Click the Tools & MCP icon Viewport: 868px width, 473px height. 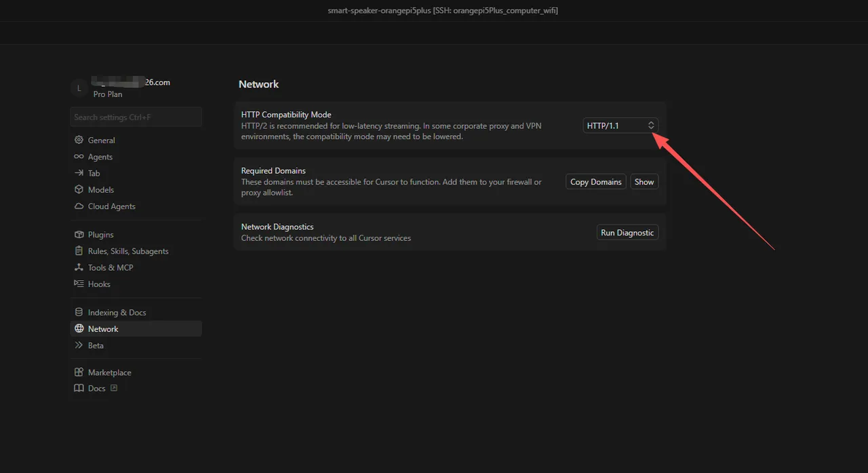(x=79, y=267)
